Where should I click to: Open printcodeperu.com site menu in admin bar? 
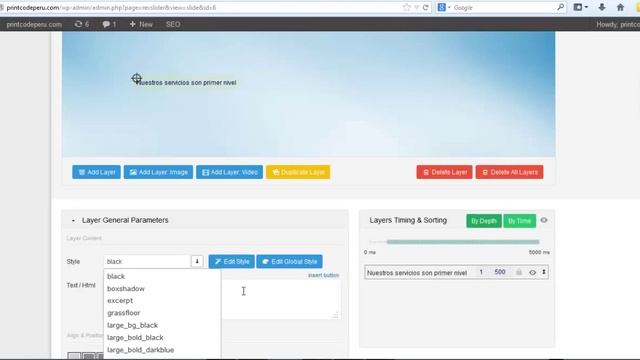coord(34,24)
